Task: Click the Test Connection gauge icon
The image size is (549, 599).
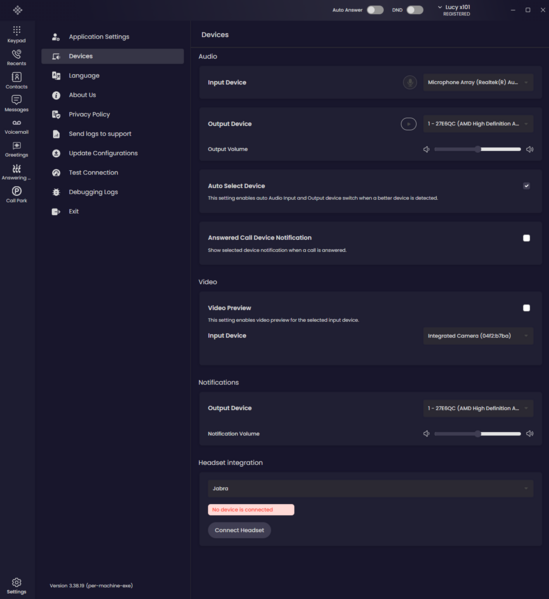Action: [x=56, y=173]
